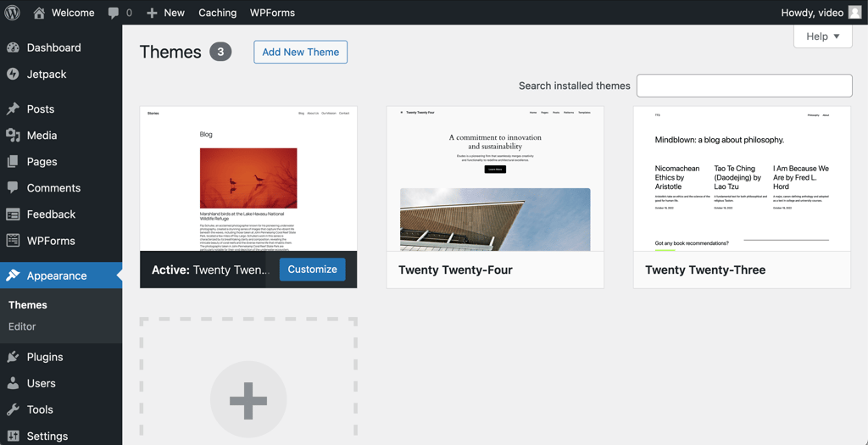The width and height of the screenshot is (868, 445).
Task: Click the Posts pushpin icon
Action: tap(13, 109)
